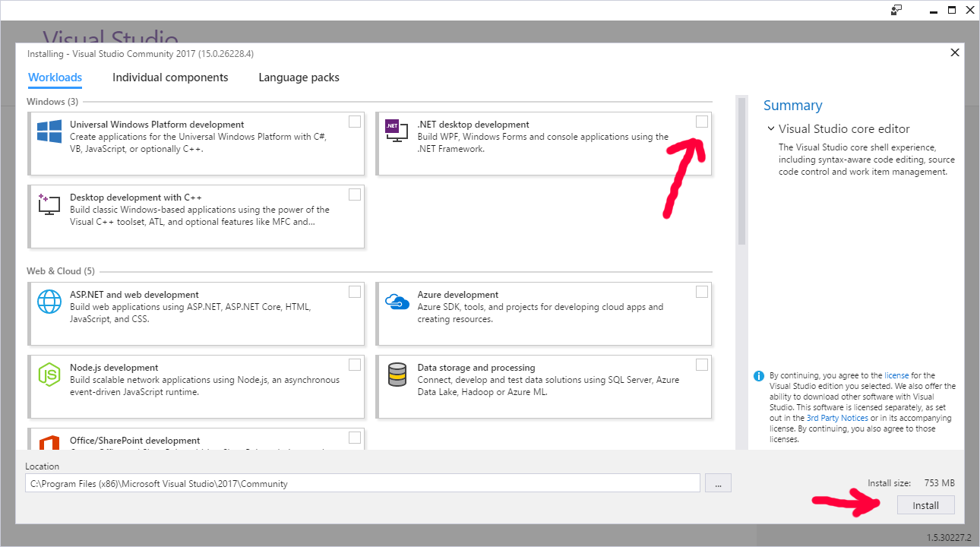This screenshot has width=980, height=547.
Task: Check the Azure development workload checkbox
Action: click(701, 291)
